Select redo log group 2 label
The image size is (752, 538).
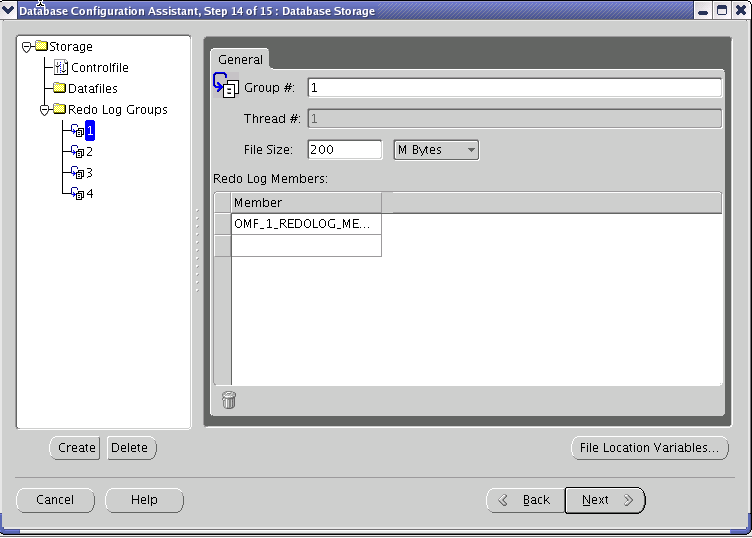(89, 152)
